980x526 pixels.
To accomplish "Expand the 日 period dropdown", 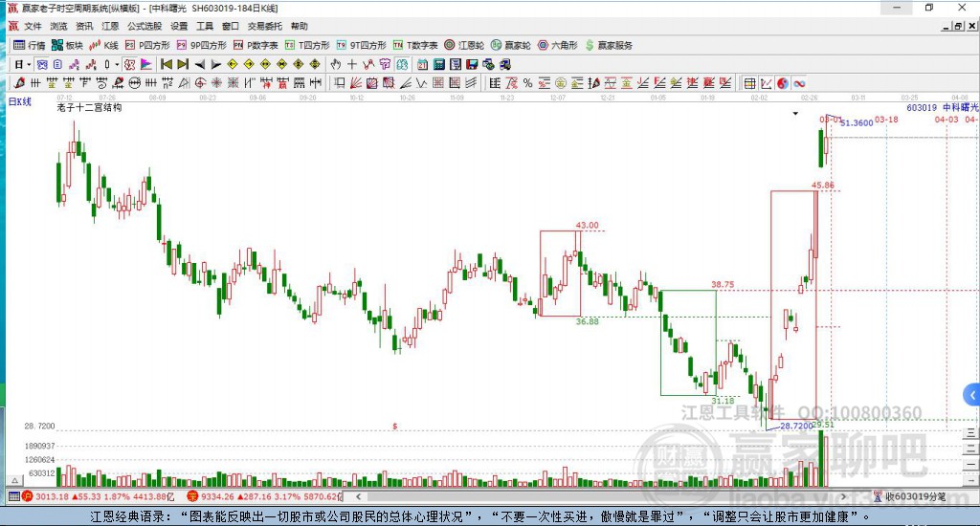I will pos(29,65).
